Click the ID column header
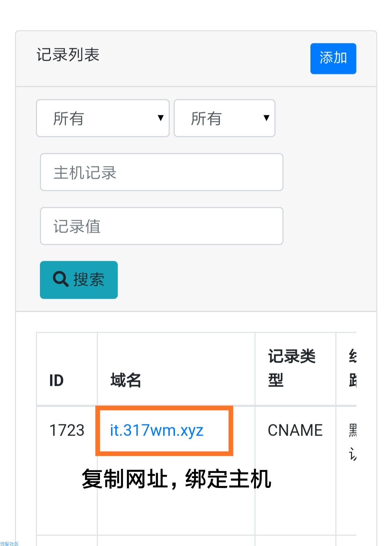 point(57,380)
